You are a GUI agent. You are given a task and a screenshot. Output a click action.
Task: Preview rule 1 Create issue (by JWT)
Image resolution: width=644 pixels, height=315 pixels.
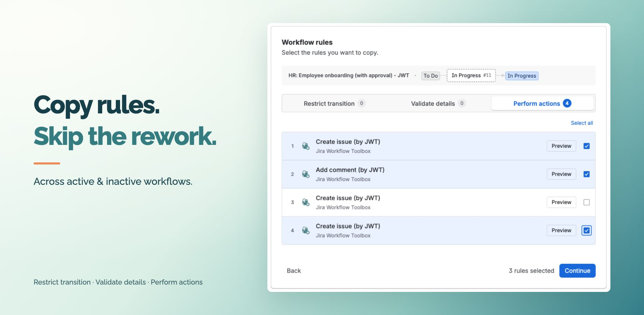click(x=561, y=146)
